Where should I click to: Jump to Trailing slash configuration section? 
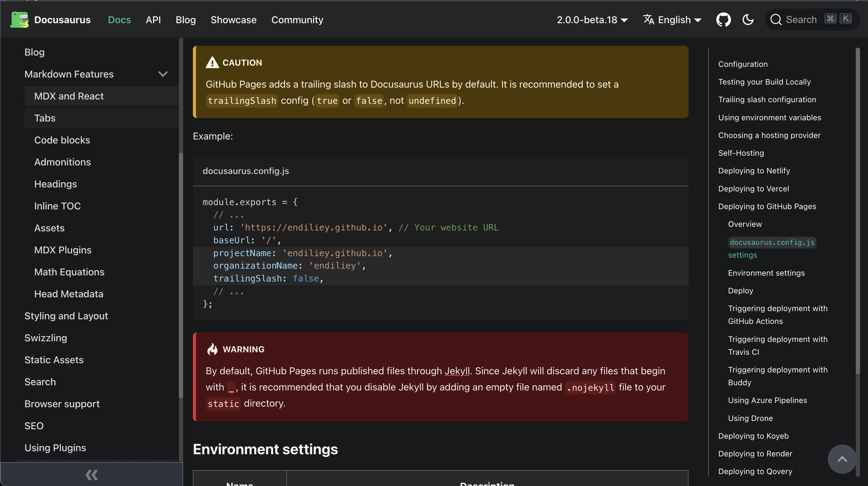[x=767, y=100]
